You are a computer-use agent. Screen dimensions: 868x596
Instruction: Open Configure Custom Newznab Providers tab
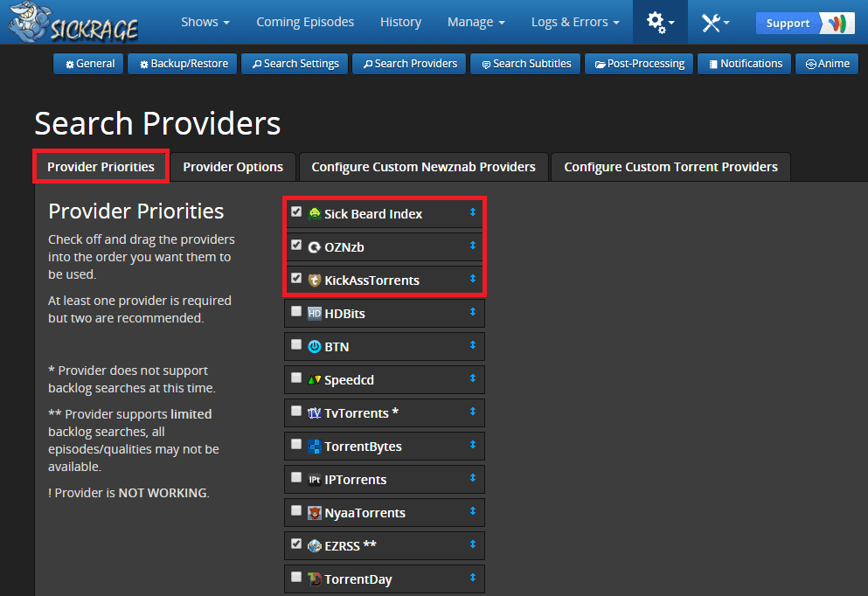423,166
